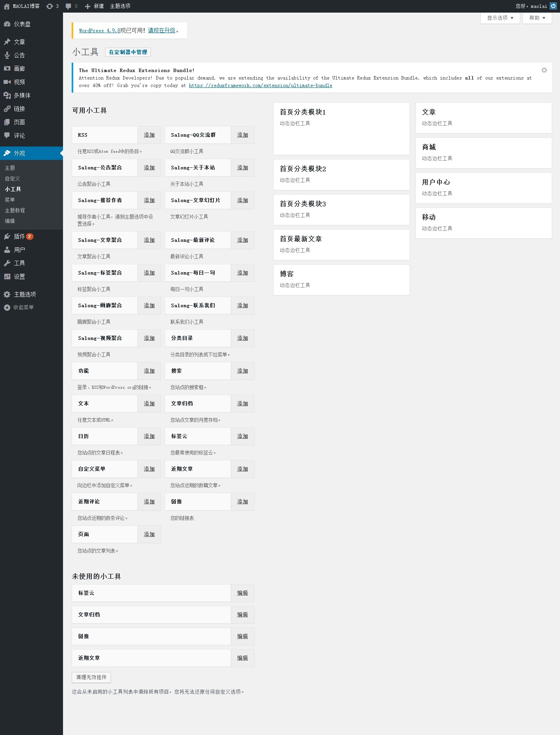Screen dimensions: 560x735
Task: Click 添加 for the RSS widget
Action: 149,135
